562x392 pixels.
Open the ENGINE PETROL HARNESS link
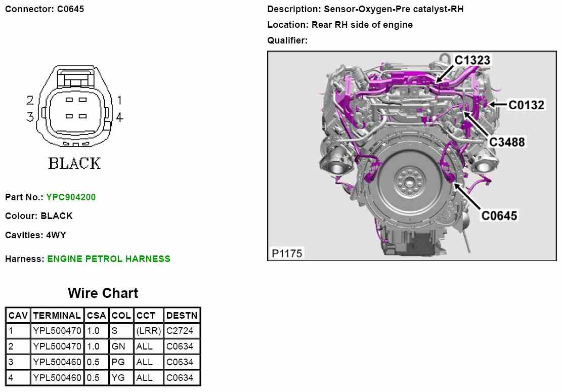[x=109, y=259]
